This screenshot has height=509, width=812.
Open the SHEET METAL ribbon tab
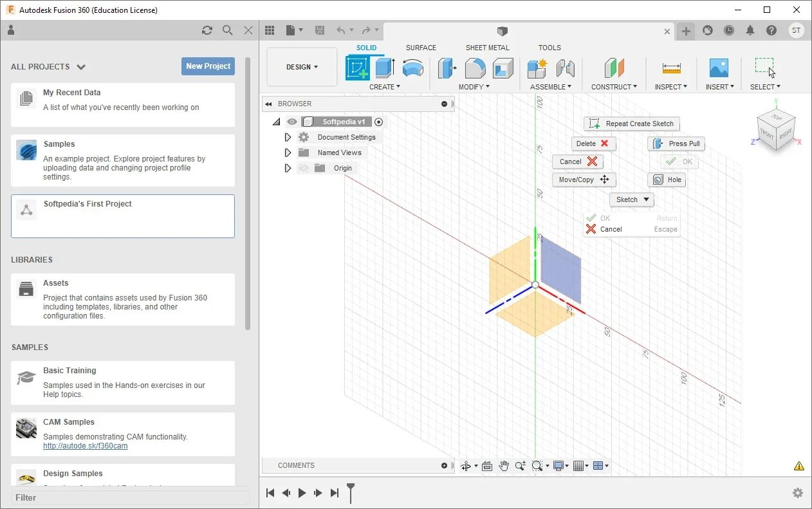(487, 47)
